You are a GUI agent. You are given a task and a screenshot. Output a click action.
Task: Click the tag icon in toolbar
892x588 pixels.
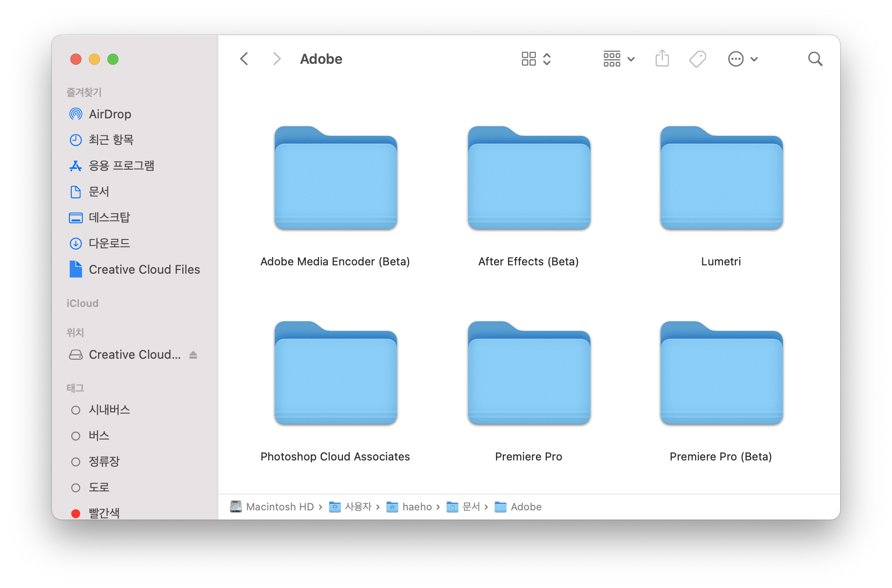tap(697, 59)
